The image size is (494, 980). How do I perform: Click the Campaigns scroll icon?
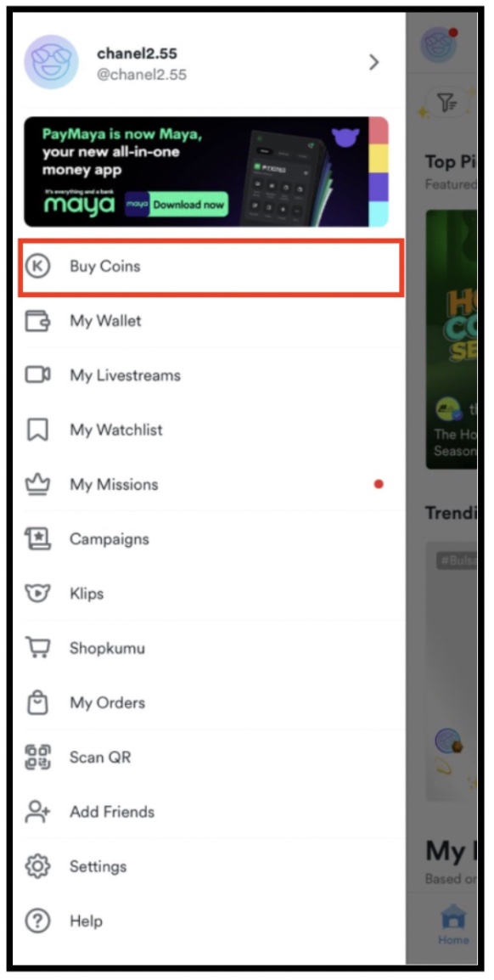coord(37,538)
